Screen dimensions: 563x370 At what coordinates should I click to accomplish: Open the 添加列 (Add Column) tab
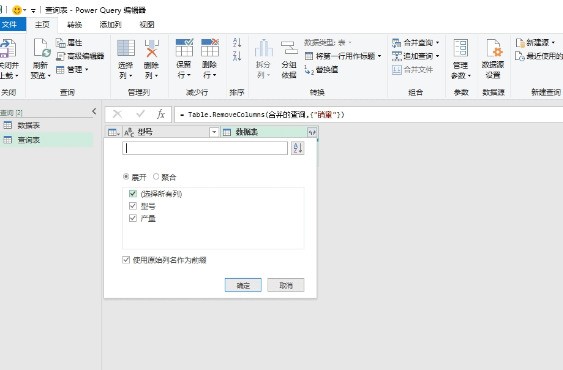point(110,24)
